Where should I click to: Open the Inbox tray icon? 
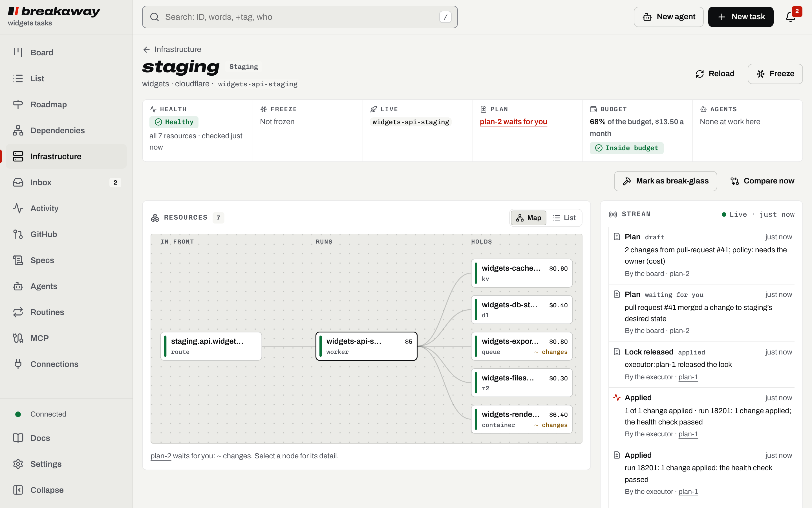pyautogui.click(x=18, y=182)
